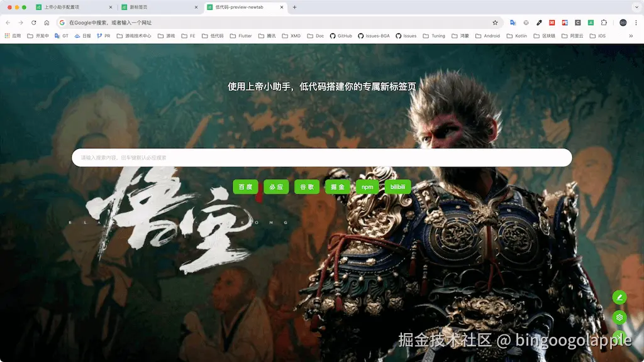This screenshot has height=362, width=644.
Task: Click the forward navigation arrow
Action: [21, 22]
